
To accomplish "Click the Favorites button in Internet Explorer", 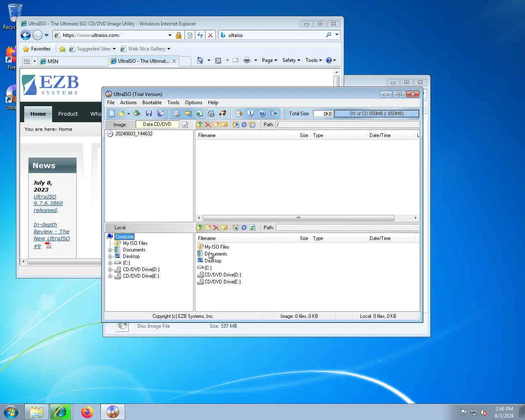I will [x=37, y=49].
